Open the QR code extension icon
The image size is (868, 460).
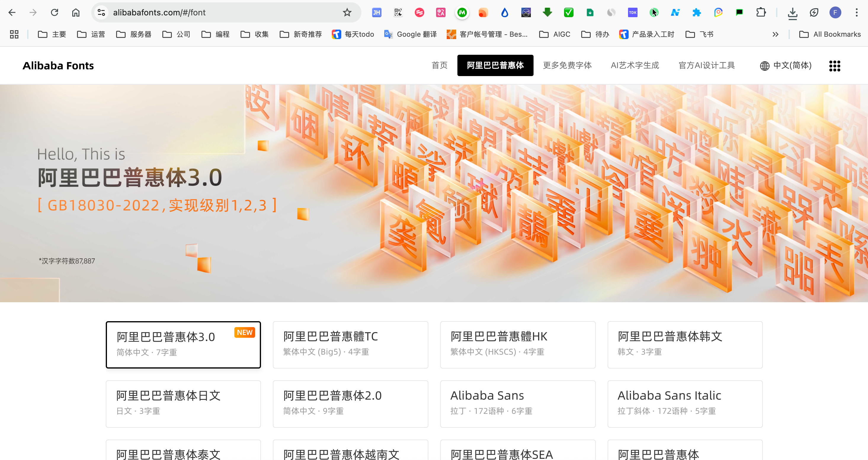(398, 12)
